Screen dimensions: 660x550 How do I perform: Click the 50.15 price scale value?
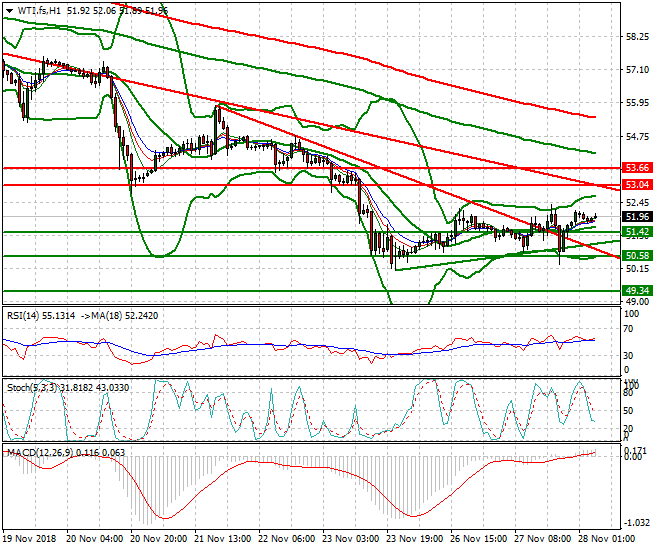click(x=637, y=268)
